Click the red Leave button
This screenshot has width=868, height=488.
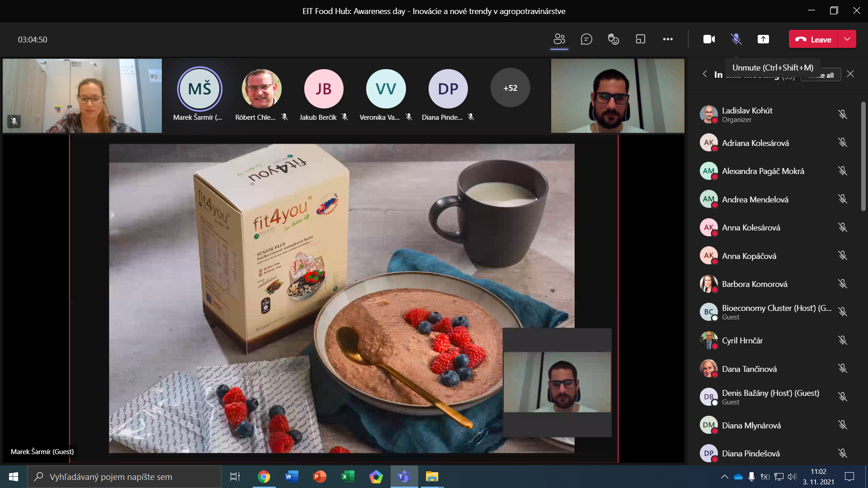814,39
